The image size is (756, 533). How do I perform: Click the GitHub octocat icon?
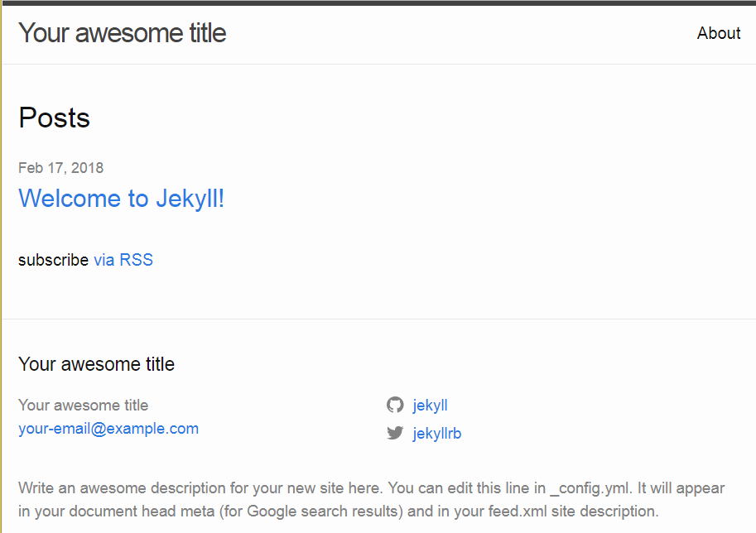[x=395, y=405]
